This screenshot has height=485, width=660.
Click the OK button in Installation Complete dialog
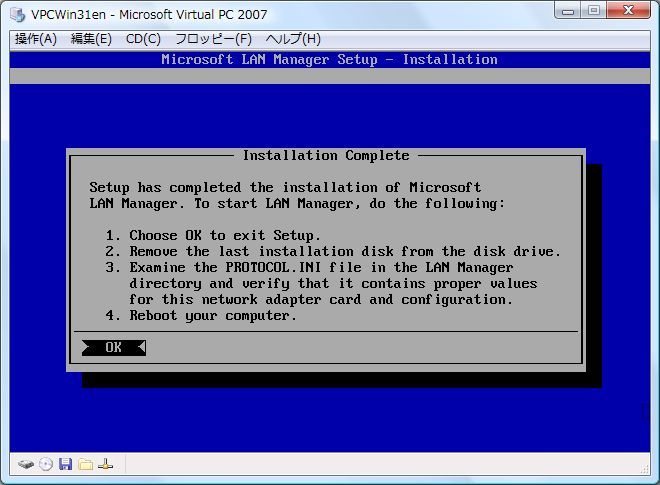point(114,348)
